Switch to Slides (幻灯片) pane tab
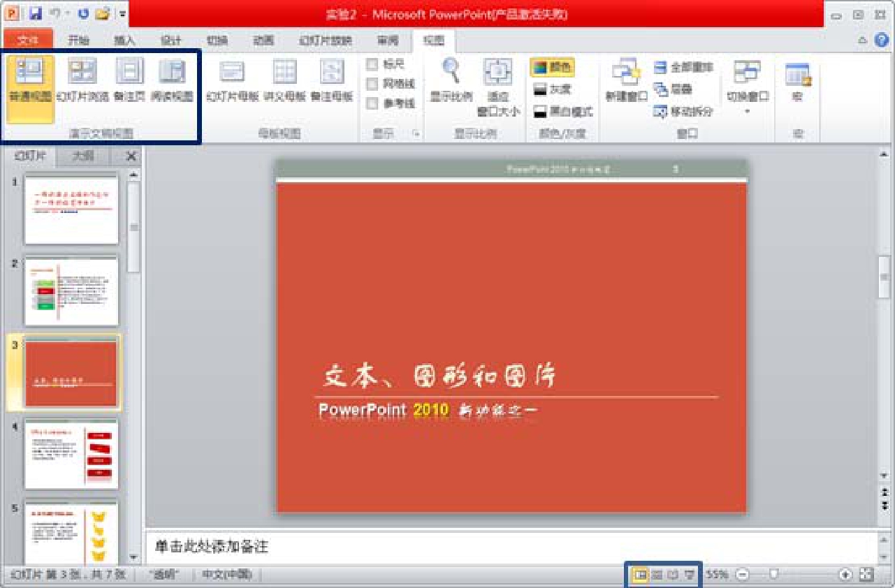 point(30,156)
